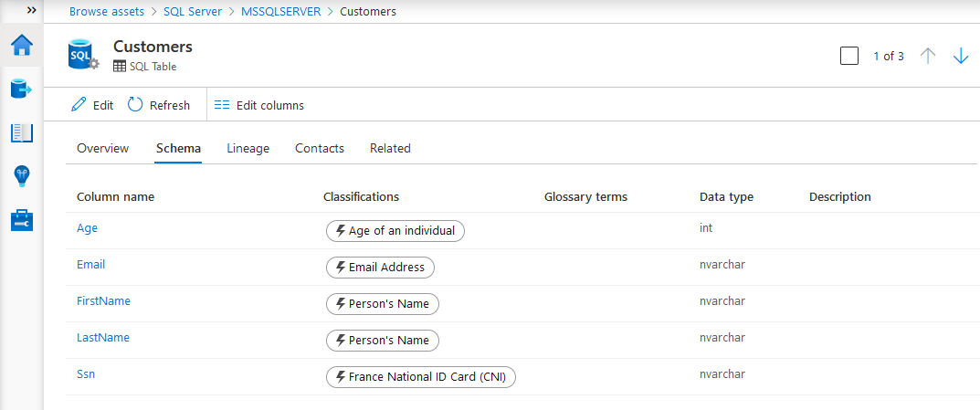This screenshot has height=410, width=980.
Task: Open the Contacts tab
Action: [x=320, y=148]
